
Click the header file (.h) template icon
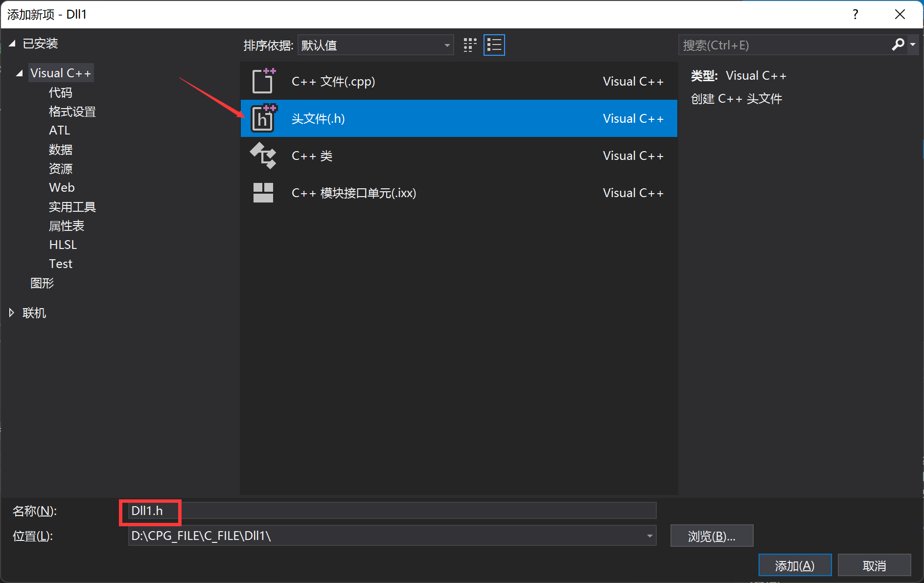[x=263, y=118]
